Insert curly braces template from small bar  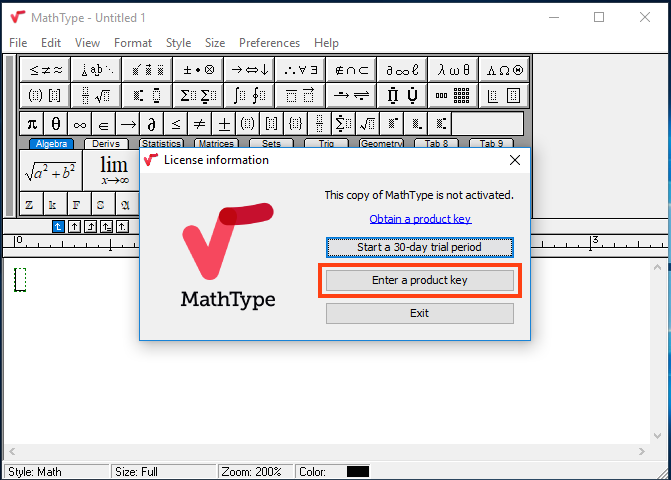click(295, 124)
